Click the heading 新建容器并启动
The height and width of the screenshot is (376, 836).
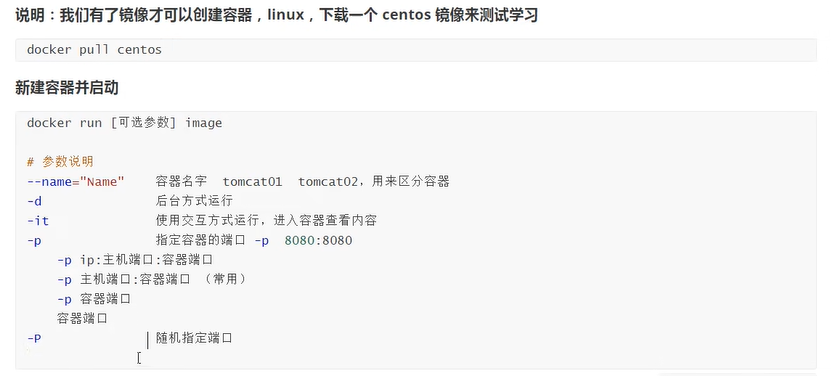click(x=67, y=88)
